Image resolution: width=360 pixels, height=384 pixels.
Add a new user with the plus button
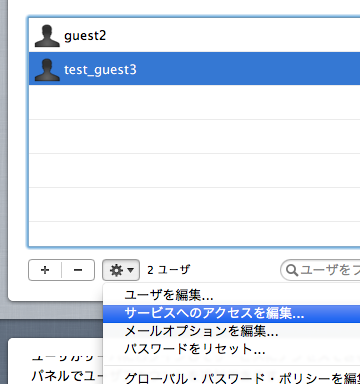[x=45, y=270]
